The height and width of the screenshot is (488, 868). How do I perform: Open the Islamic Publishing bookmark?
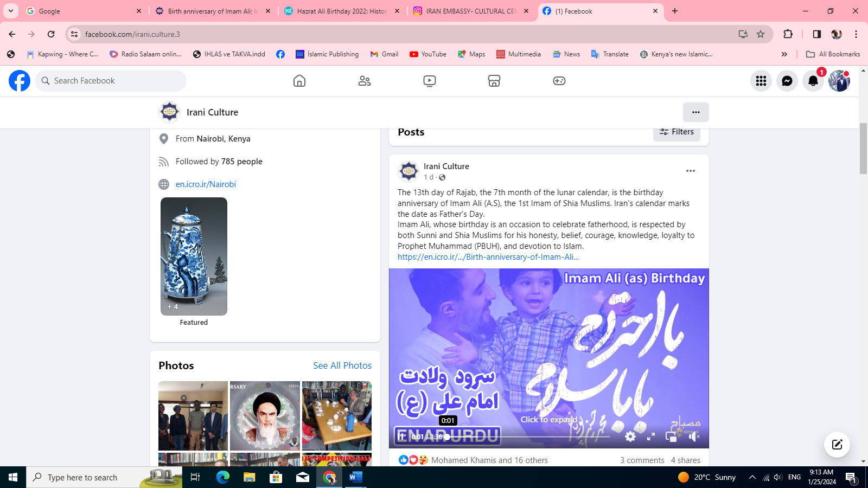tap(327, 54)
